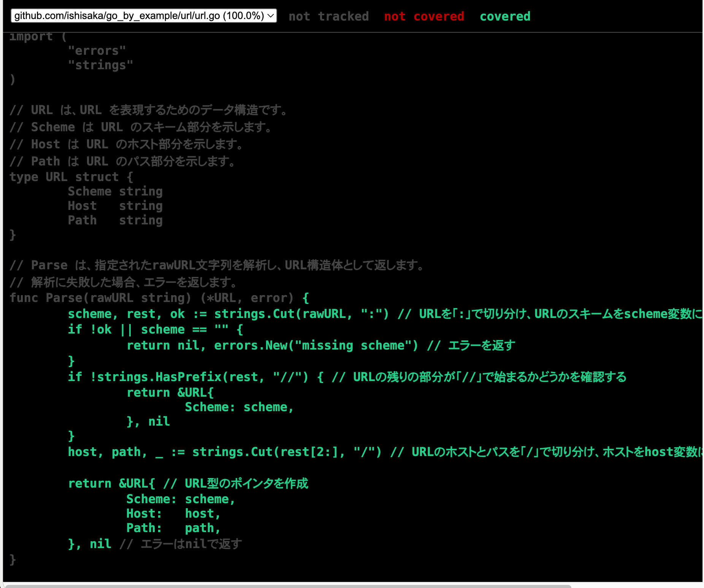
Task: Click the errors.New("missing scheme") return line
Action: click(272, 345)
